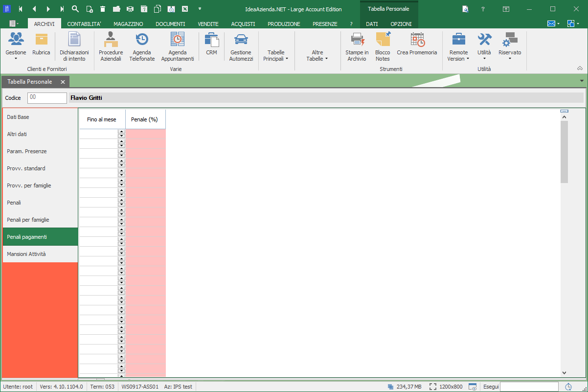Collapse the ribbon chevron
This screenshot has height=392, width=588.
[x=580, y=69]
